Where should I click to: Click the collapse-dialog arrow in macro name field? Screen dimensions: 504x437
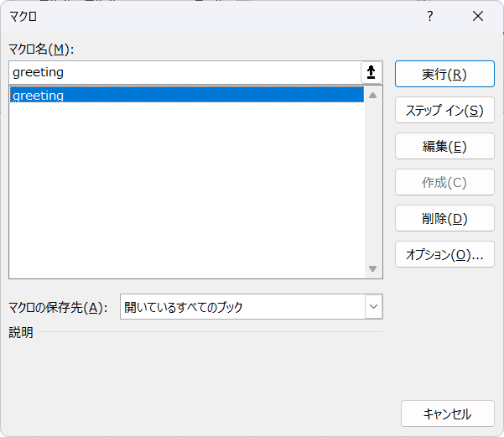pyautogui.click(x=372, y=72)
